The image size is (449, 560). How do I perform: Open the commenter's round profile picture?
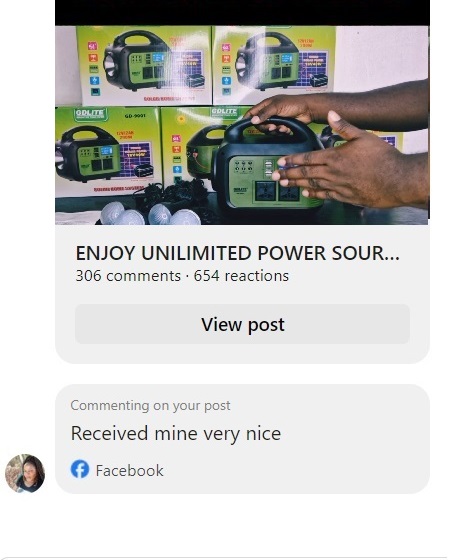click(x=25, y=473)
